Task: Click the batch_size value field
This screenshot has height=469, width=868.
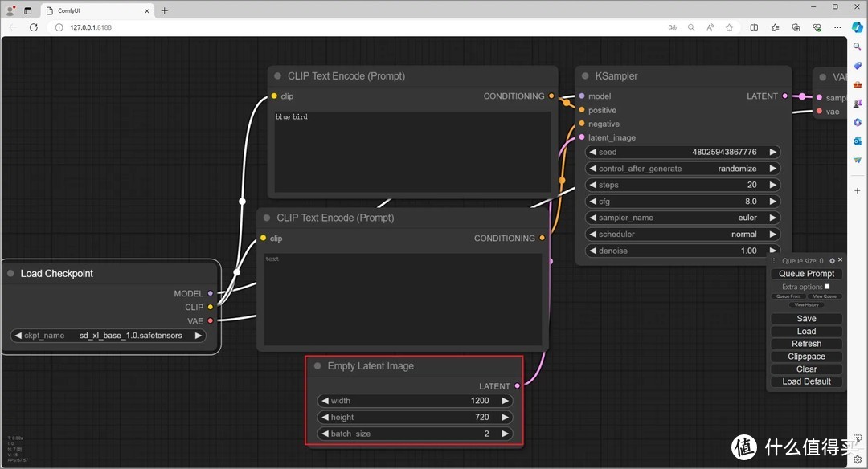Action: coord(415,434)
